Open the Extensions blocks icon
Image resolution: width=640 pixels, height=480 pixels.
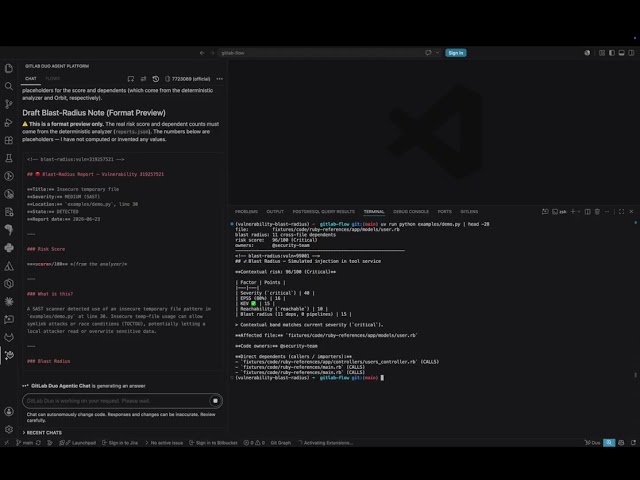point(9,140)
